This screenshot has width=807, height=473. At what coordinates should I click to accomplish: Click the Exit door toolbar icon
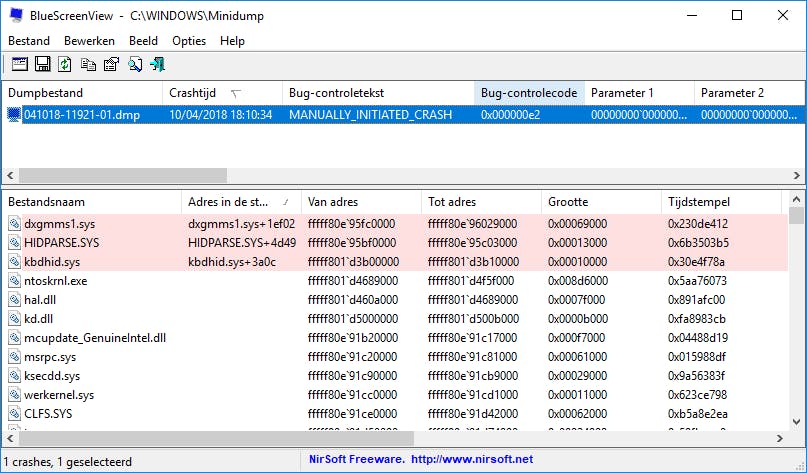click(x=157, y=64)
